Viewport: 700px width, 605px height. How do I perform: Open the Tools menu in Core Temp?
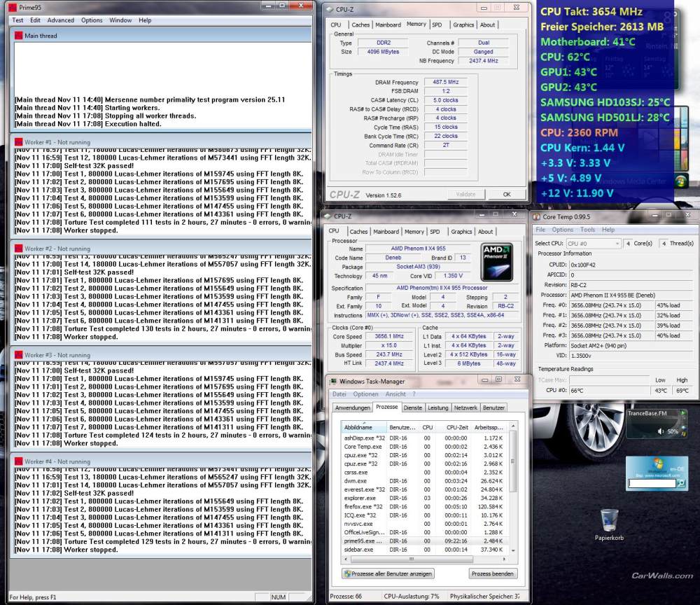[587, 230]
